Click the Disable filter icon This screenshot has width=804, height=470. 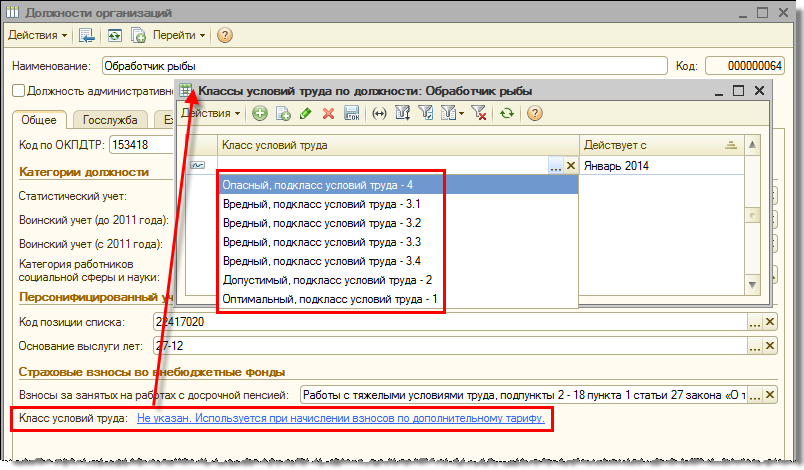(479, 113)
